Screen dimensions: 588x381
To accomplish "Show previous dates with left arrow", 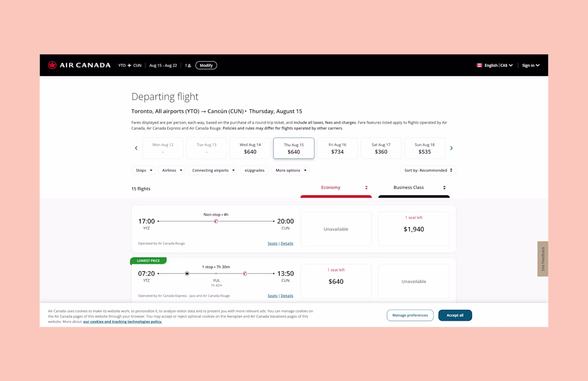I will 136,148.
